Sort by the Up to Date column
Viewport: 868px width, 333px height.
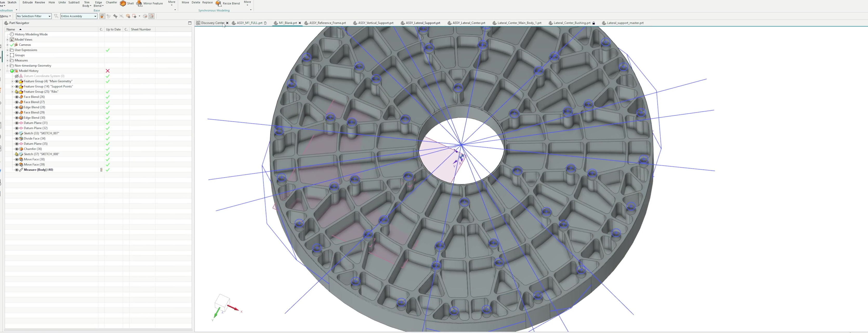113,29
